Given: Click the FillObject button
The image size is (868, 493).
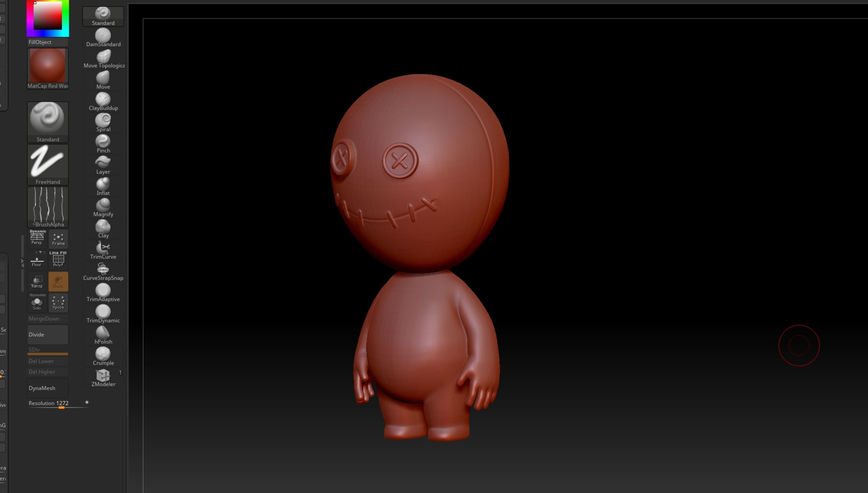Looking at the screenshot, I should tap(48, 42).
